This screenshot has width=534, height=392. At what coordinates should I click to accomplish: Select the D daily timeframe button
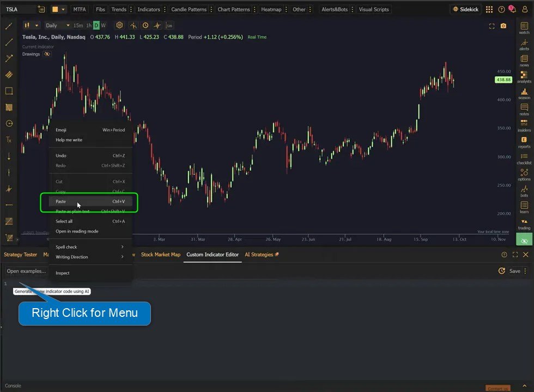(x=96, y=25)
